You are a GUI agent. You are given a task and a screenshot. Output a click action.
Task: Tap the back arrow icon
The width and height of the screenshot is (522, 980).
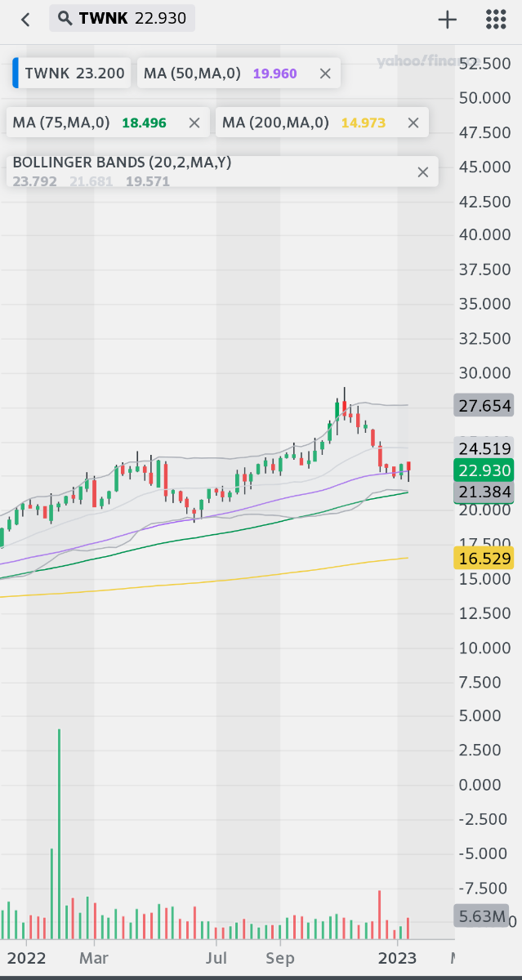click(x=25, y=20)
